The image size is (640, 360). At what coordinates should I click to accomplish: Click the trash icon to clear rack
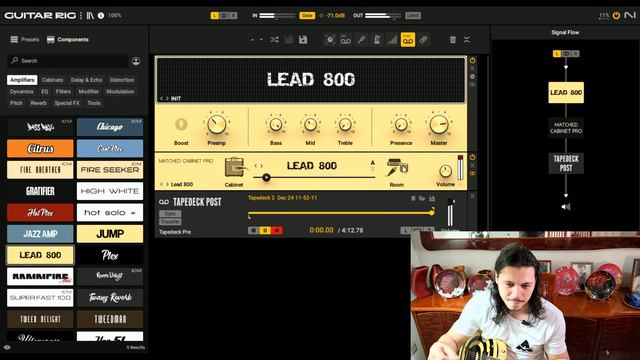(453, 40)
